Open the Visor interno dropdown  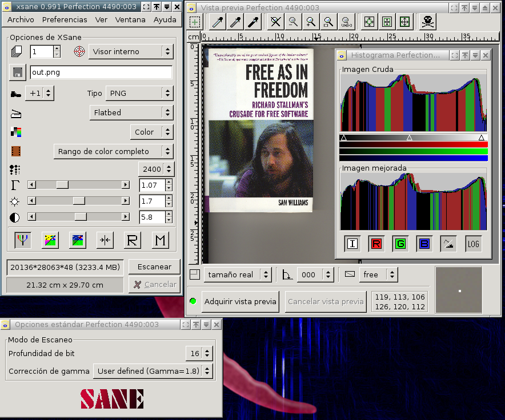coord(131,51)
